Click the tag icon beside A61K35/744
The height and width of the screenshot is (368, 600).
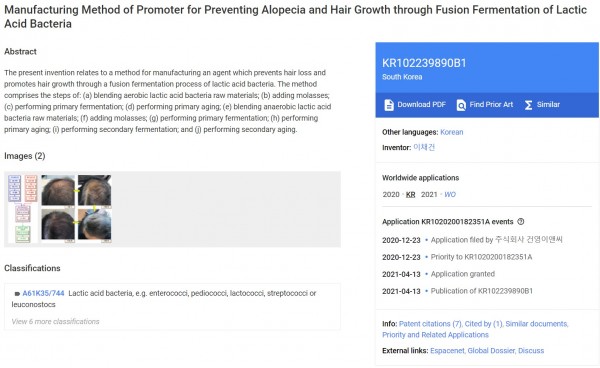(17, 294)
